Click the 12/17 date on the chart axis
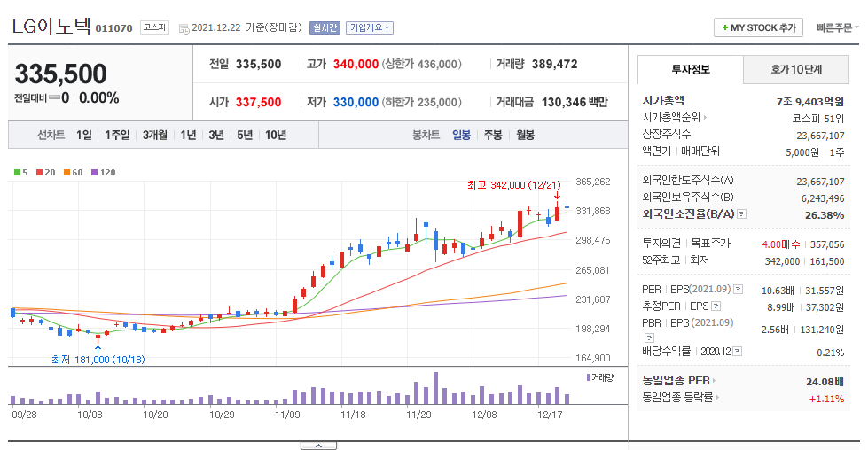This screenshot has height=450, width=868. pos(550,414)
